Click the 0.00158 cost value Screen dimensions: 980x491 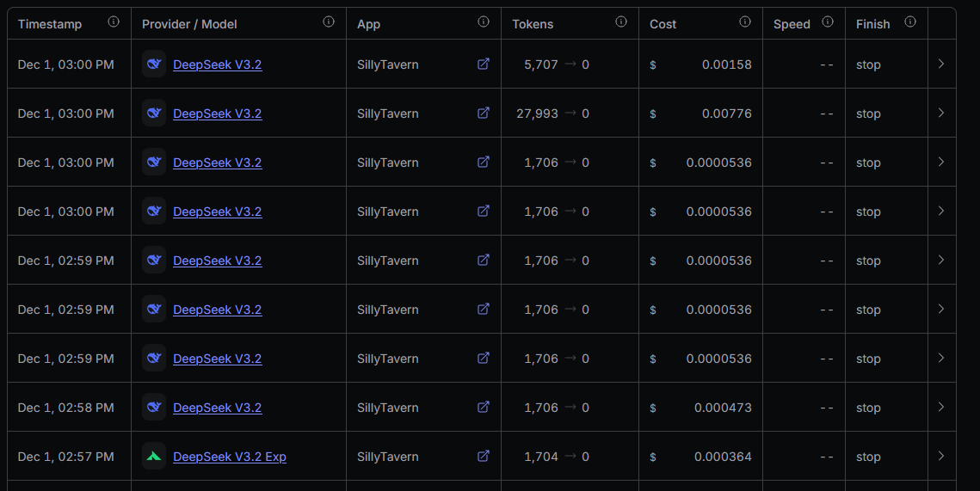[727, 64]
